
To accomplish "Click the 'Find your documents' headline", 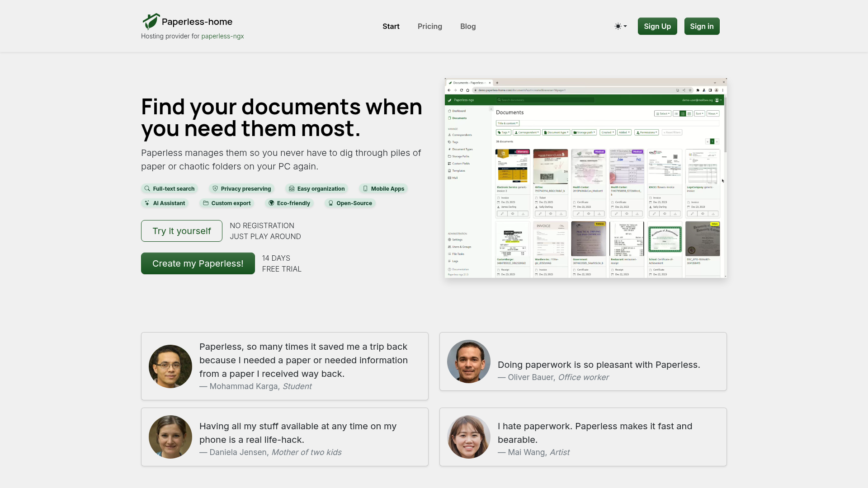I will 282,117.
